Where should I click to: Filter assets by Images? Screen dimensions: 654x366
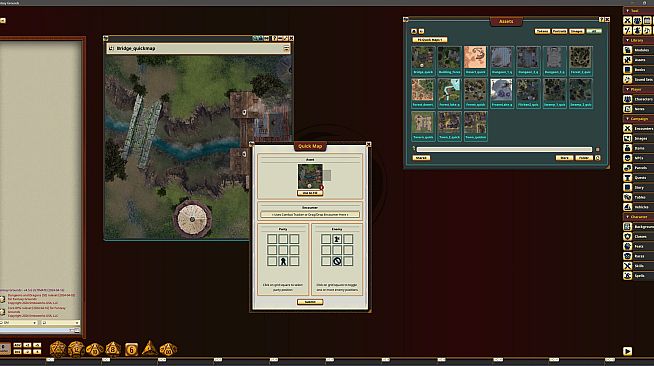click(x=577, y=31)
